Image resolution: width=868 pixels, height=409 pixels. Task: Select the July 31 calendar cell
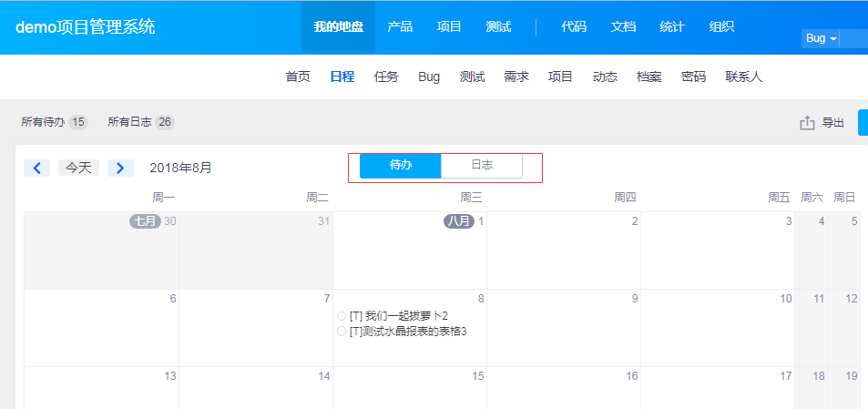256,251
